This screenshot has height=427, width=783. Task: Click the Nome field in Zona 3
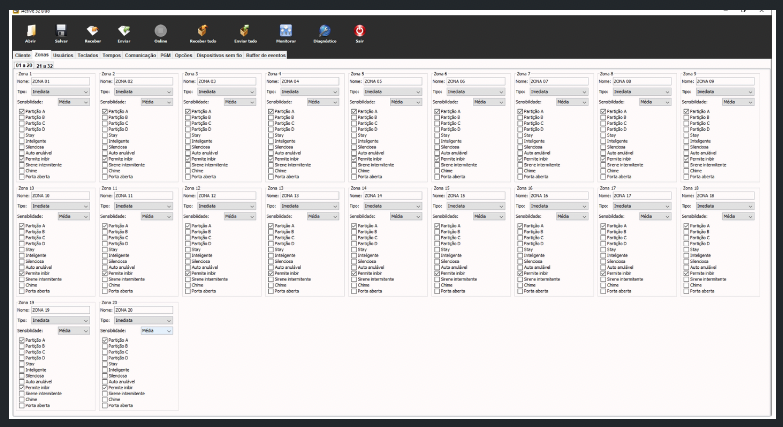pos(225,80)
